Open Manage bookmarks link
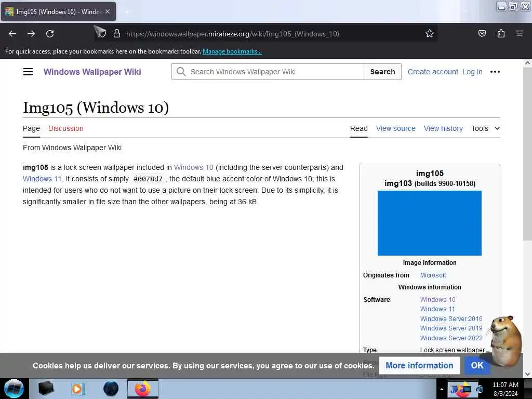Image resolution: width=532 pixels, height=399 pixels. pyautogui.click(x=232, y=51)
